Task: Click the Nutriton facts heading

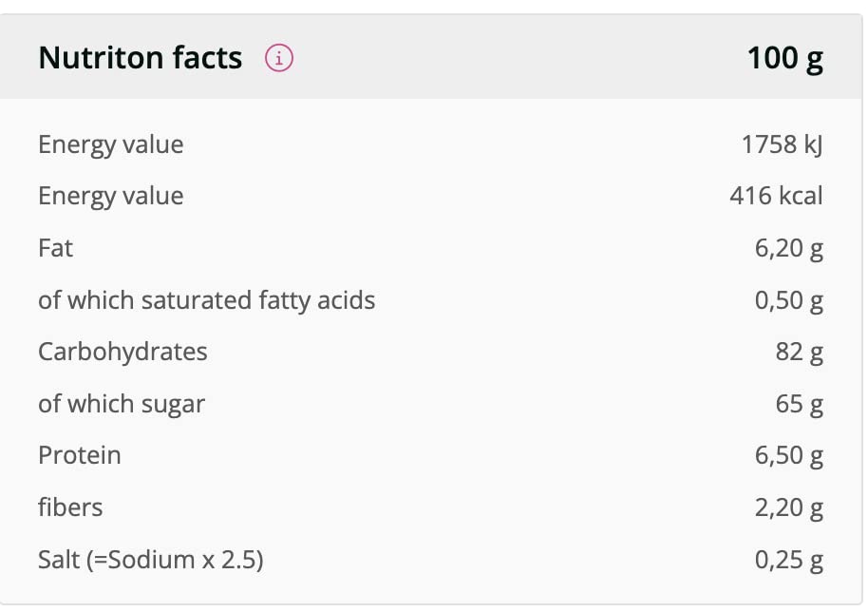Action: coord(141,58)
